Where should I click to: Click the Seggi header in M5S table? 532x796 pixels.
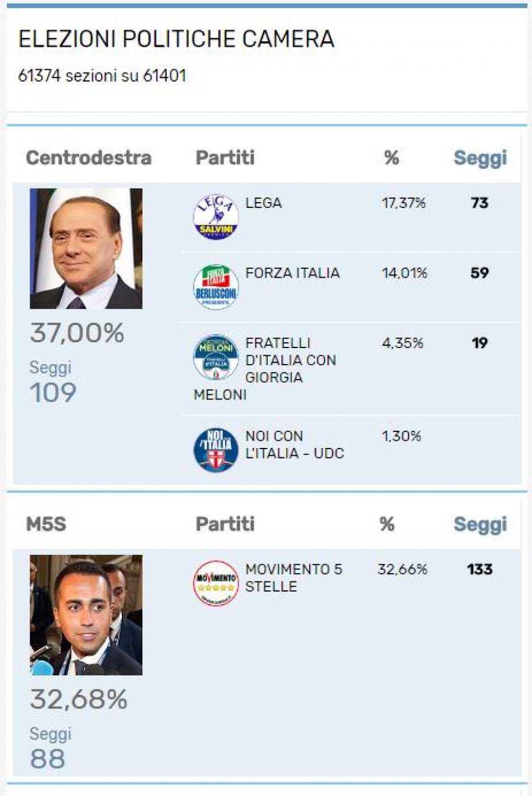click(x=480, y=524)
